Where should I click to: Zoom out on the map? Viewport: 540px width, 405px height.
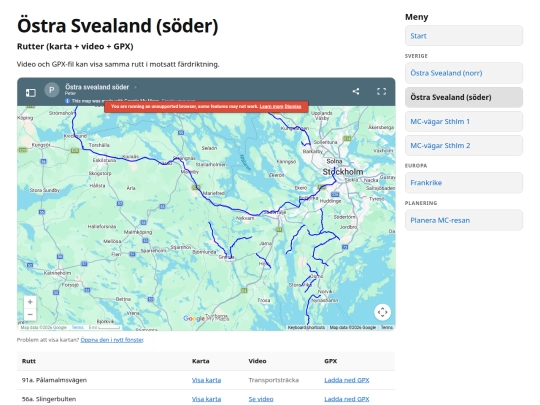(x=30, y=314)
